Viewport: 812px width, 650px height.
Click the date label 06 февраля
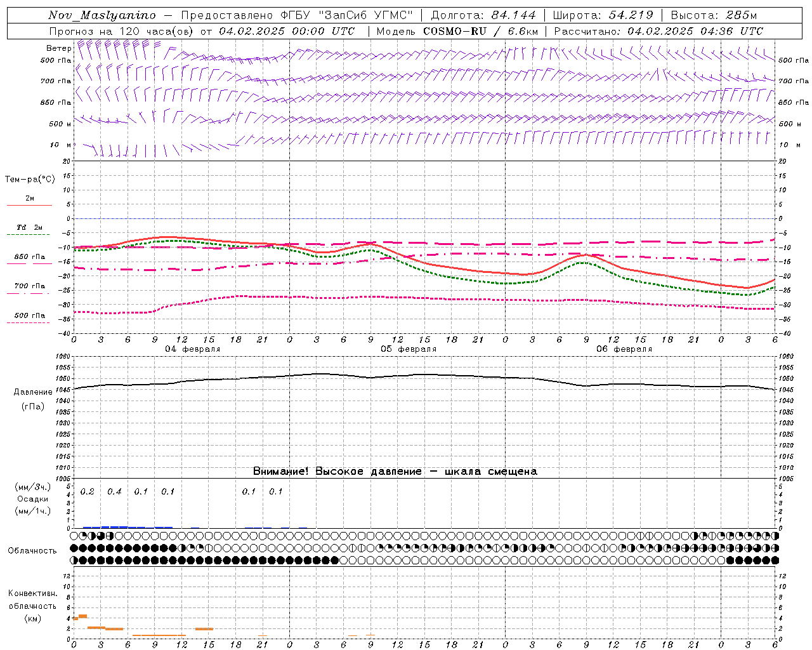(624, 349)
